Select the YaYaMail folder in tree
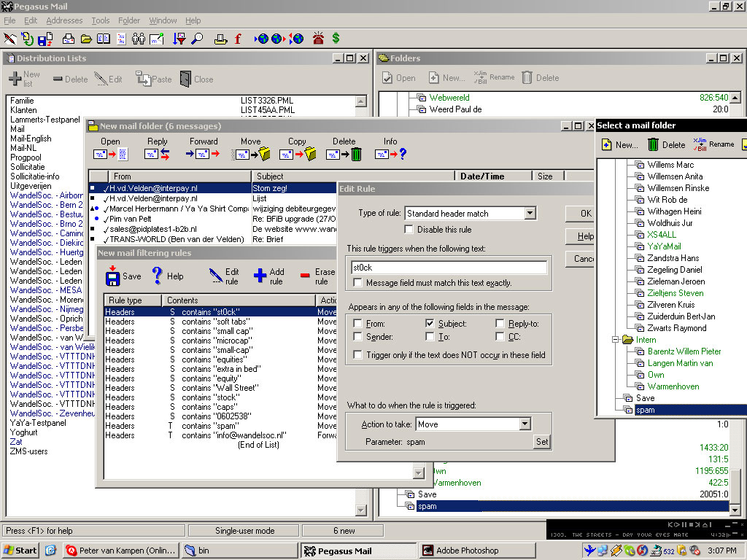 pos(664,246)
